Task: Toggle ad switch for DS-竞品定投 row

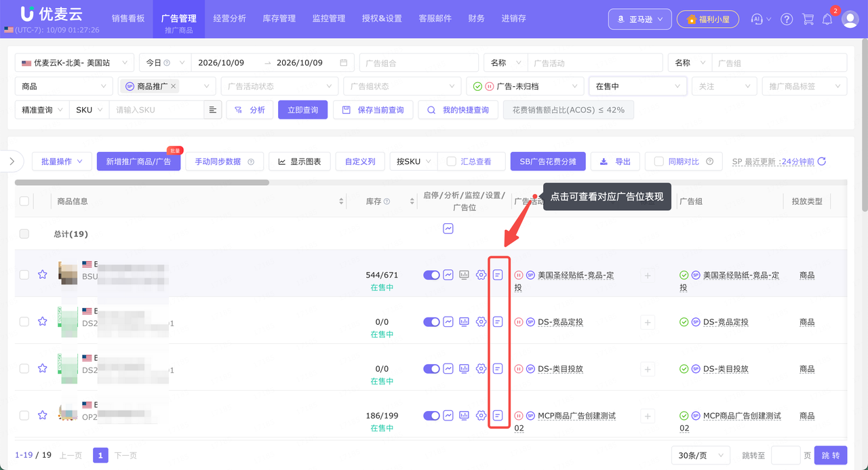Action: [x=431, y=321]
